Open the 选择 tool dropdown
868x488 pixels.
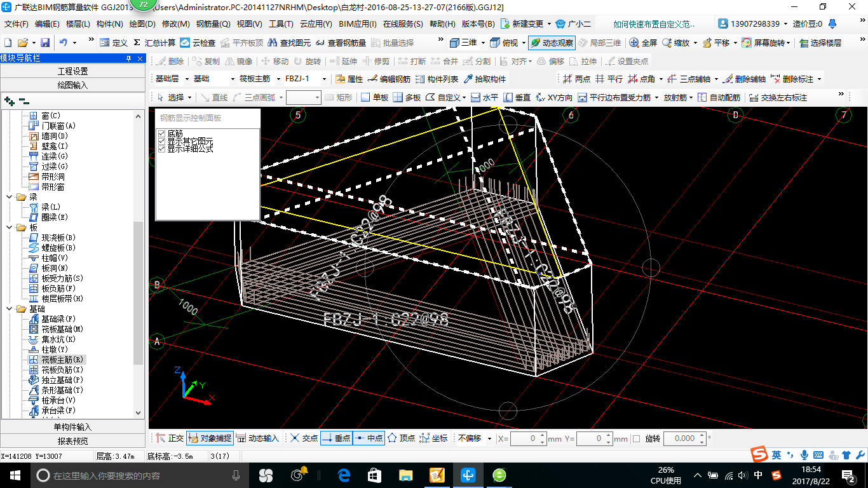(189, 97)
